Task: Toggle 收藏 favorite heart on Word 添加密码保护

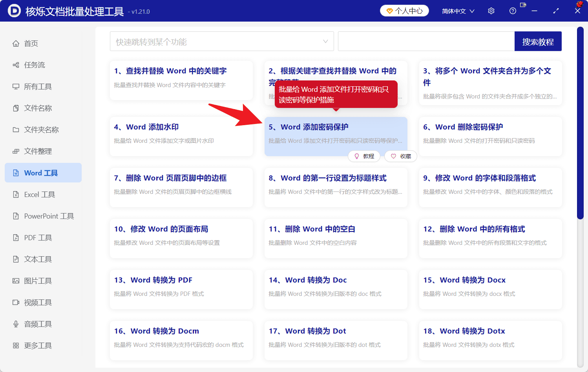Action: click(400, 156)
